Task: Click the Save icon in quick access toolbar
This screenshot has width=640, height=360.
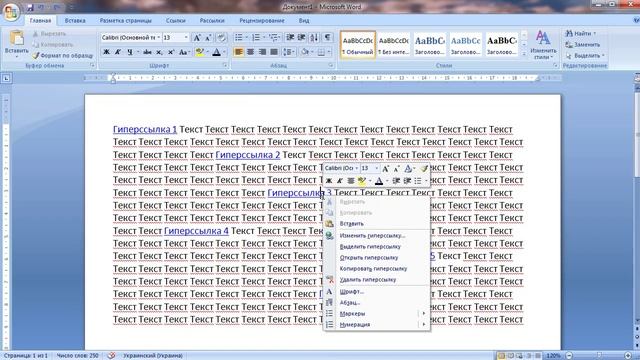Action: [x=31, y=7]
